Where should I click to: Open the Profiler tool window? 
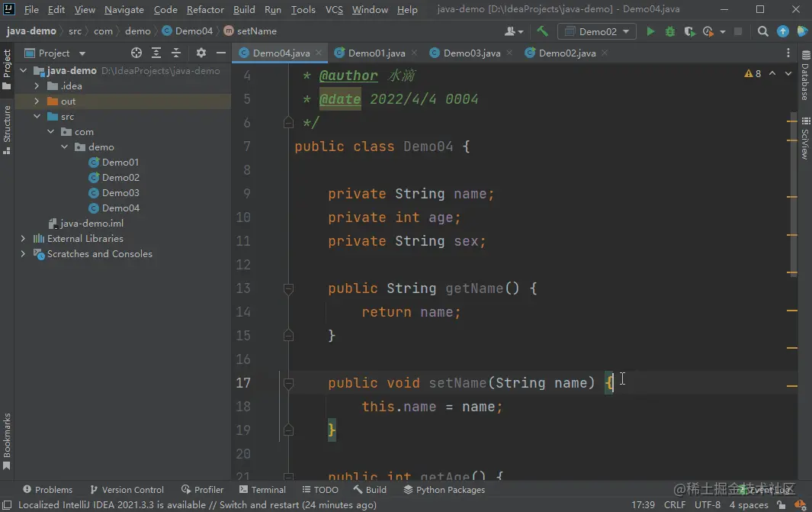[x=203, y=490]
